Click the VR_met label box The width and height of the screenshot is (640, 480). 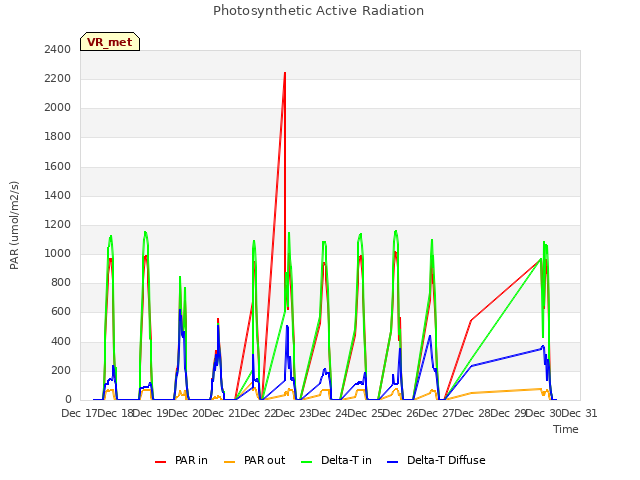pos(110,42)
